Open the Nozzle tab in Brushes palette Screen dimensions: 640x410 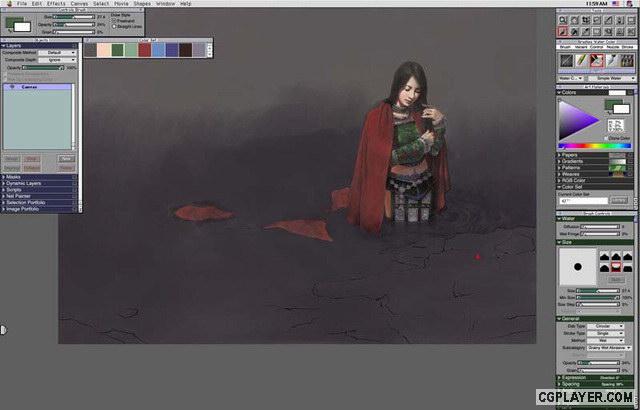coord(612,47)
